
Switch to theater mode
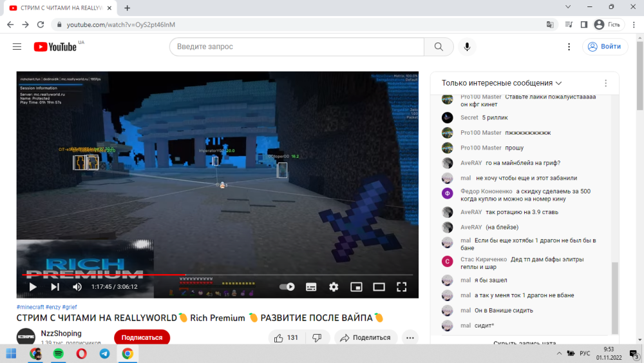[379, 287]
